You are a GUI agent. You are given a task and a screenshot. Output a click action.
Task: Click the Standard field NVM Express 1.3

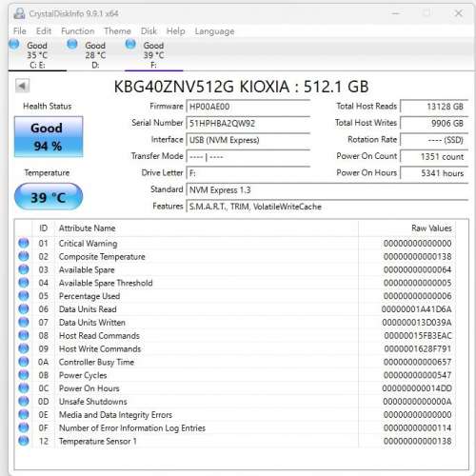click(x=327, y=190)
